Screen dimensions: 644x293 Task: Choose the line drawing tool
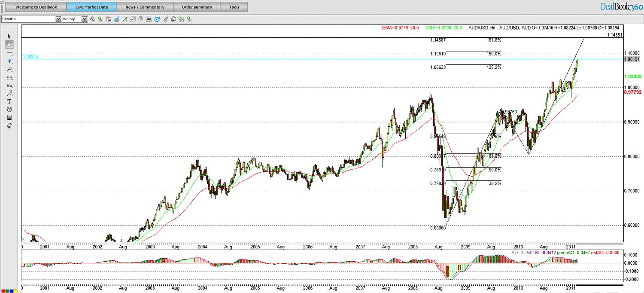click(9, 53)
